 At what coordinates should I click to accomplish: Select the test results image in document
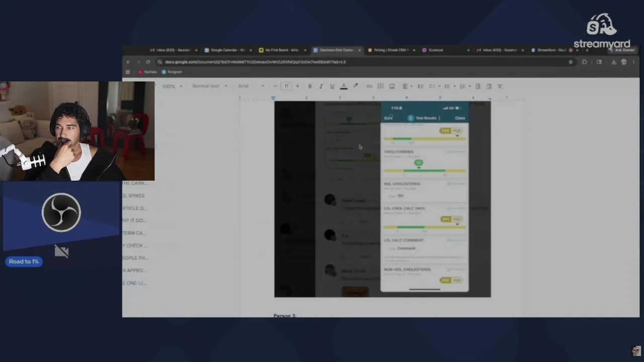(x=382, y=199)
